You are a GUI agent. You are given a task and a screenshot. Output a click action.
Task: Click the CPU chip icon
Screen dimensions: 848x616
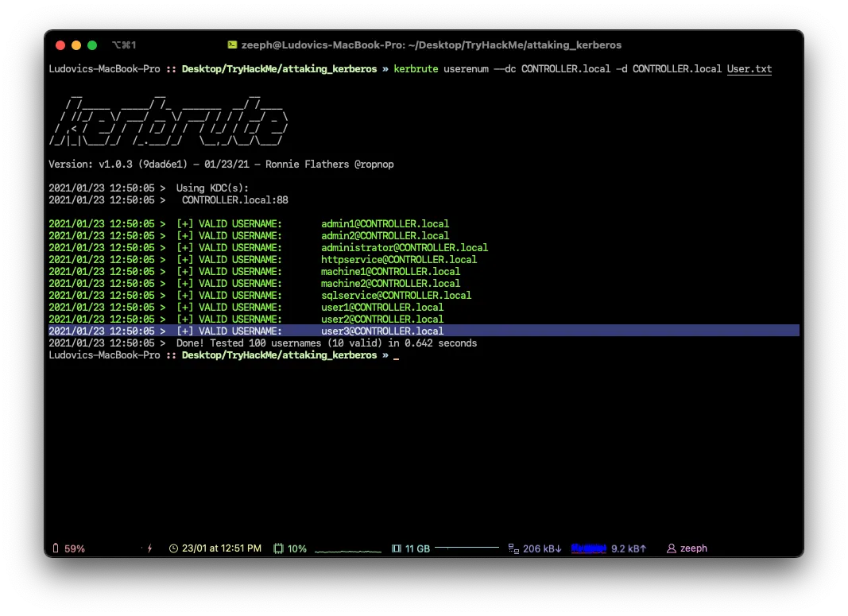click(x=278, y=548)
